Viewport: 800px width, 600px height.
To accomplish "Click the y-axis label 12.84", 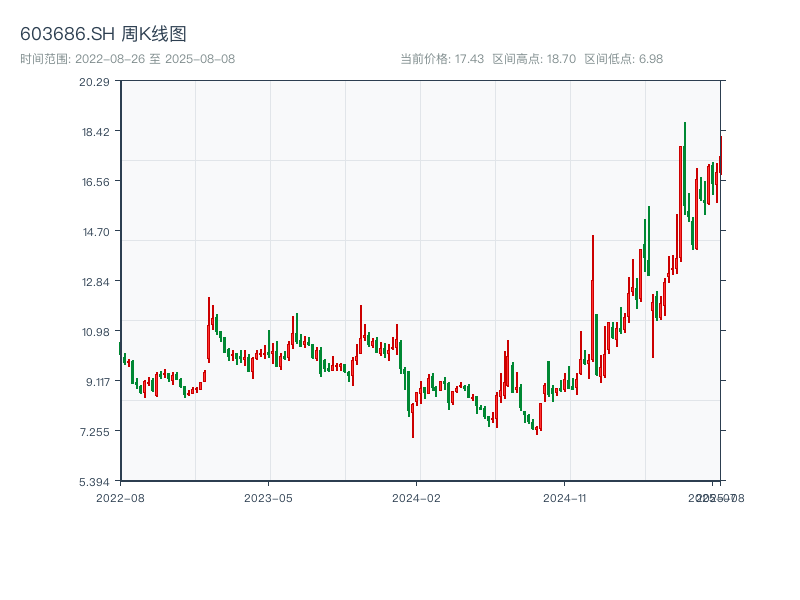I will tap(95, 282).
